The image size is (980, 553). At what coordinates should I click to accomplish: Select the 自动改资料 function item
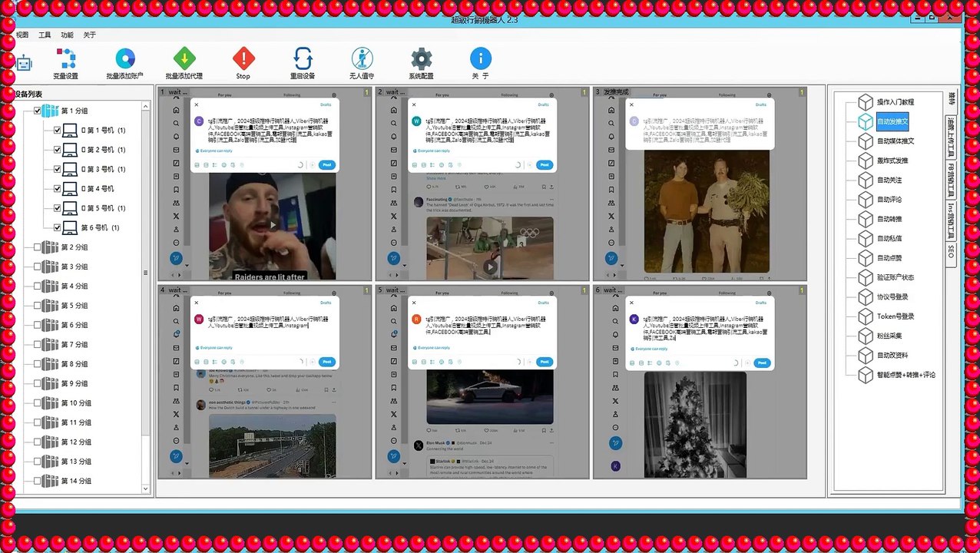(892, 356)
